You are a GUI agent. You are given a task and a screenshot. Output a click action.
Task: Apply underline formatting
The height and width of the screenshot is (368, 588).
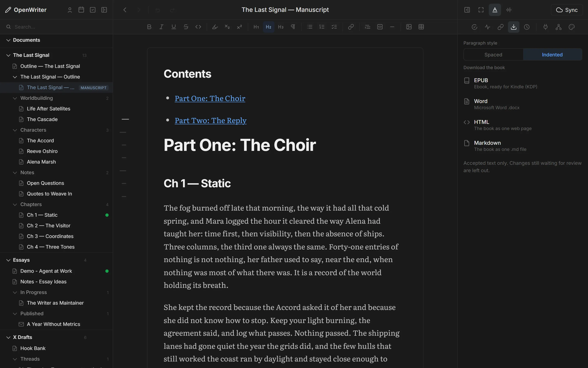[x=174, y=27]
